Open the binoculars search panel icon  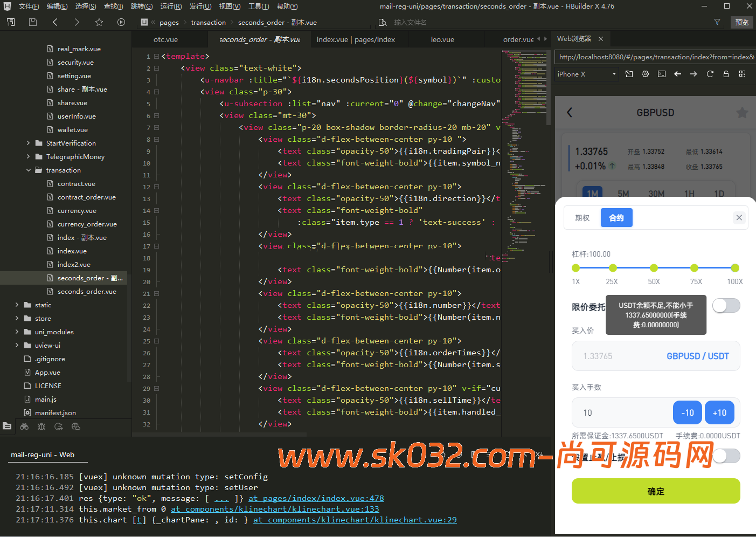point(24,426)
